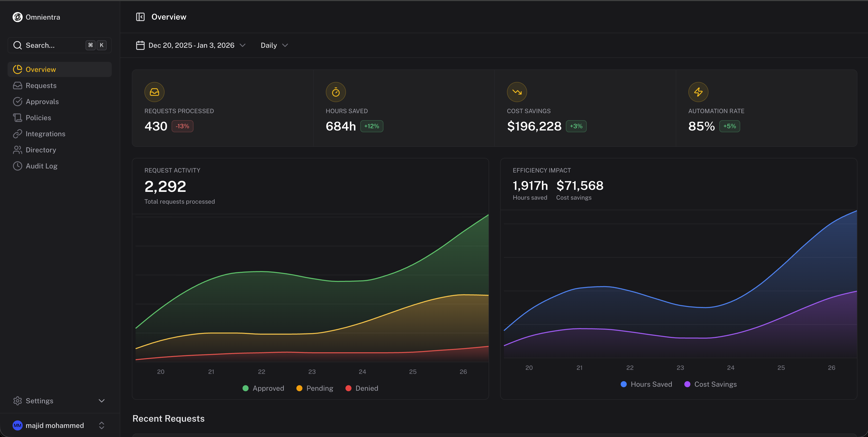Open the Approvals page from sidebar
The width and height of the screenshot is (868, 437).
[x=42, y=102]
